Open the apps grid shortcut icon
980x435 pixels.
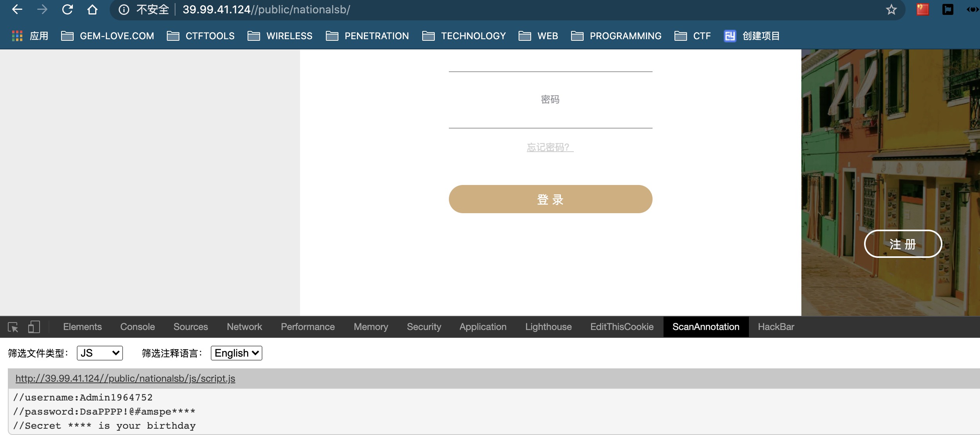click(17, 36)
